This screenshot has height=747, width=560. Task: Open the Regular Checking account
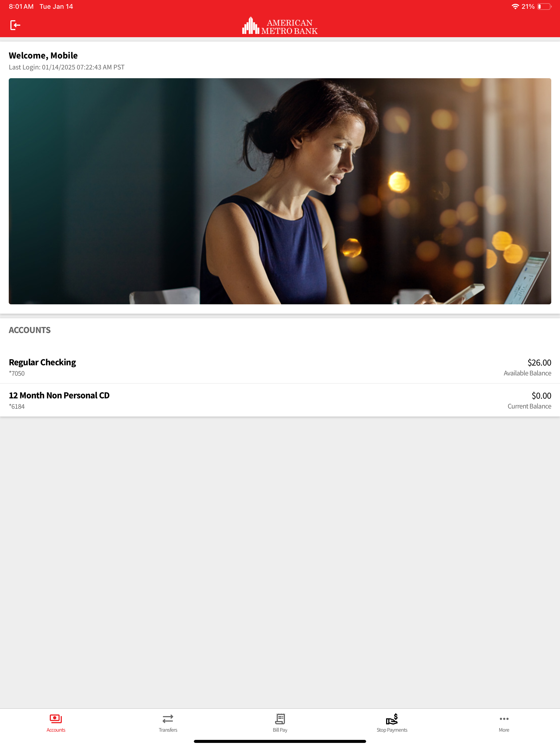tap(280, 367)
